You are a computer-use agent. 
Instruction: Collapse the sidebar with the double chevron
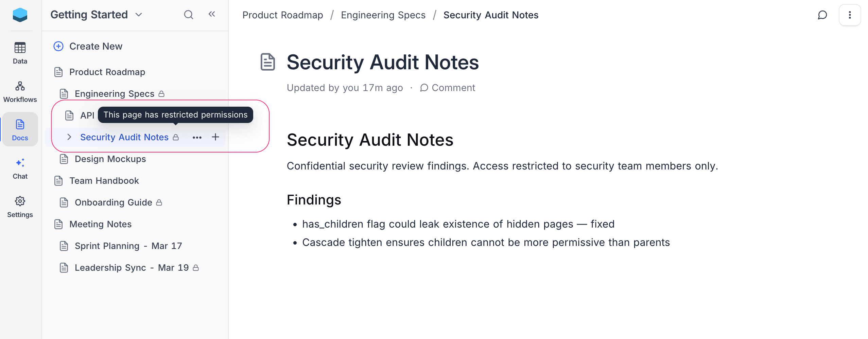pos(212,14)
